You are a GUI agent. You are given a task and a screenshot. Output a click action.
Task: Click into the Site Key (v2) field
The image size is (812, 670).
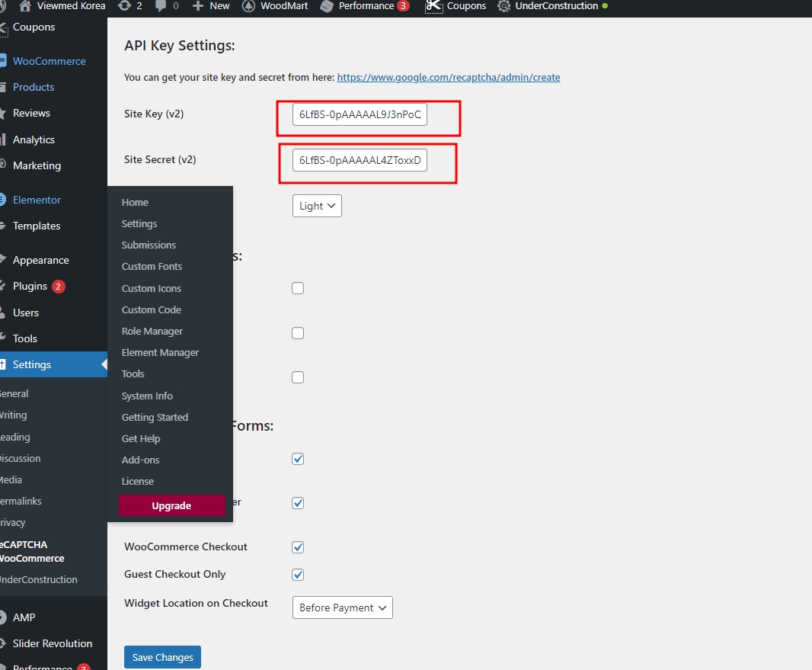(360, 114)
